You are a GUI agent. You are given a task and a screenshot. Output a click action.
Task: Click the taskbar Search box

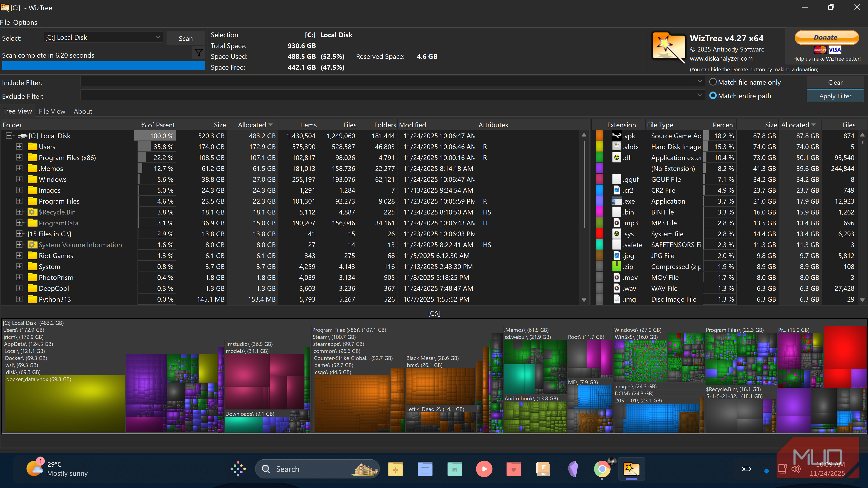click(x=317, y=469)
